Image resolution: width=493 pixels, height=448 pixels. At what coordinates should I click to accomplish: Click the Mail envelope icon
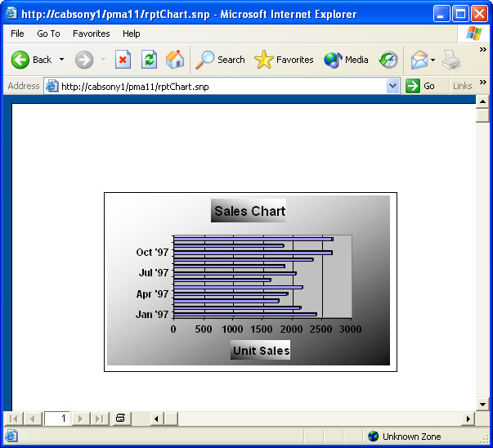(x=419, y=60)
